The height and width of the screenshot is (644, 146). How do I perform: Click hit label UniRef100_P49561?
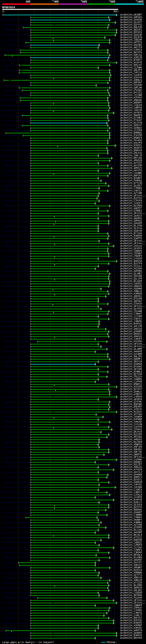131,181
